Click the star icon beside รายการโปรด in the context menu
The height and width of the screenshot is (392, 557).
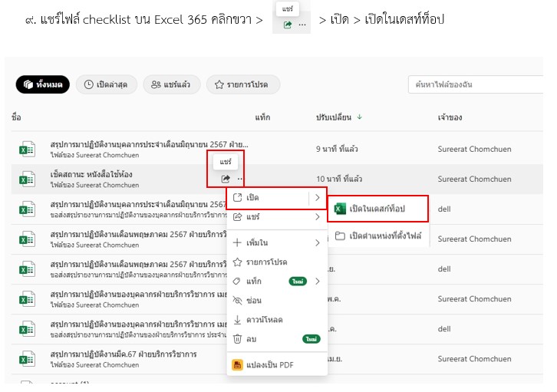tap(238, 262)
